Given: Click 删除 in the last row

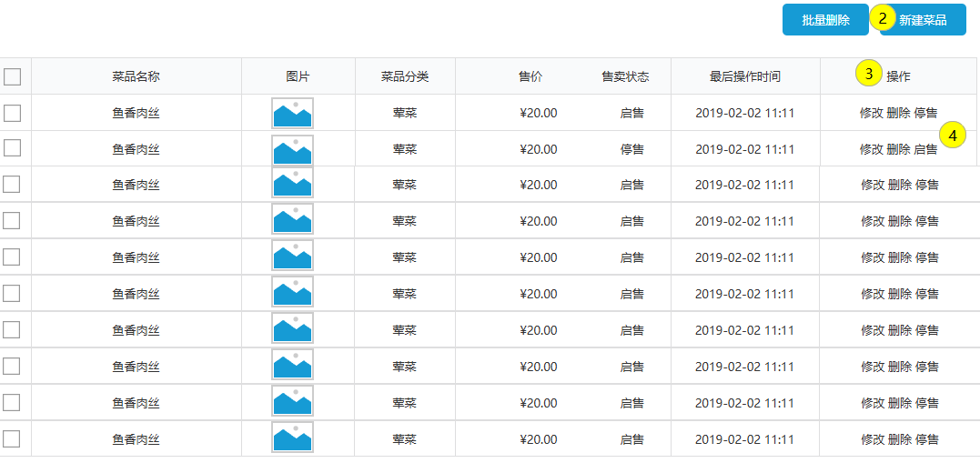Looking at the screenshot, I should click(x=899, y=439).
